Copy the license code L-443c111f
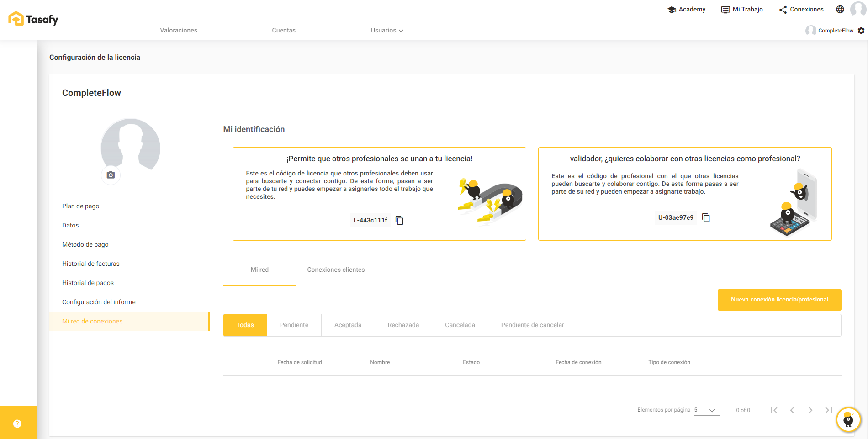The width and height of the screenshot is (868, 439). [x=399, y=221]
